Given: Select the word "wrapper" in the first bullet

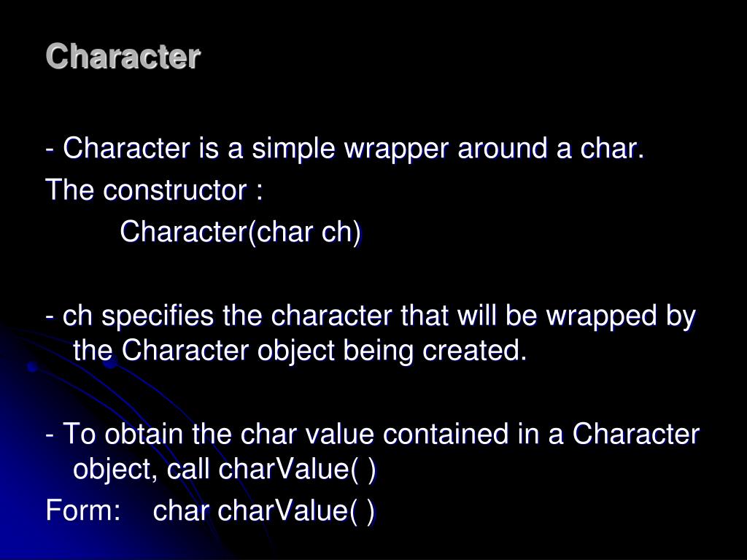Looking at the screenshot, I should click(396, 149).
